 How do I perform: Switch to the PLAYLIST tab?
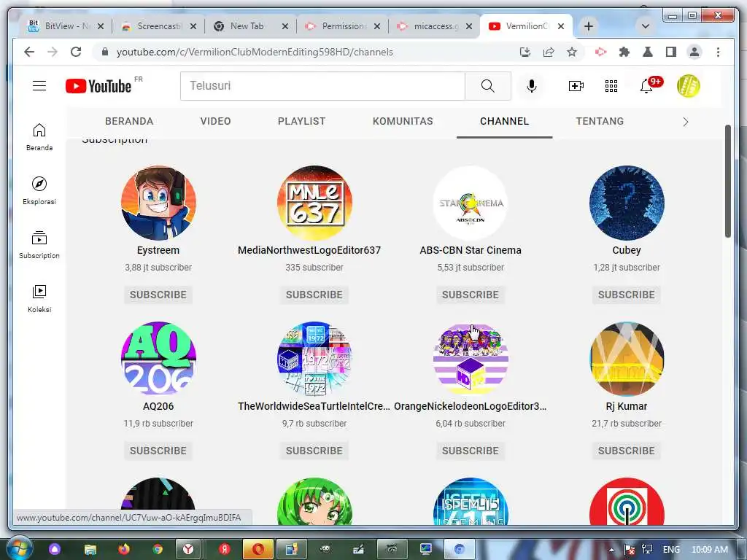(301, 121)
